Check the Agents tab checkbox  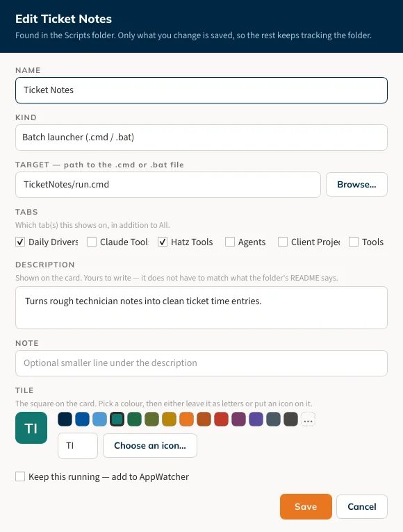tap(230, 242)
